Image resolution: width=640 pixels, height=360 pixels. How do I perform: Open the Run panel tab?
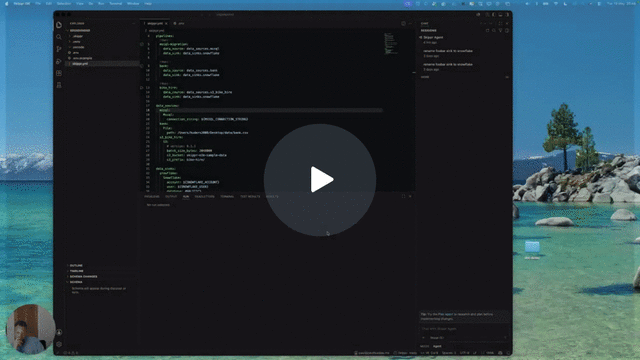point(186,196)
